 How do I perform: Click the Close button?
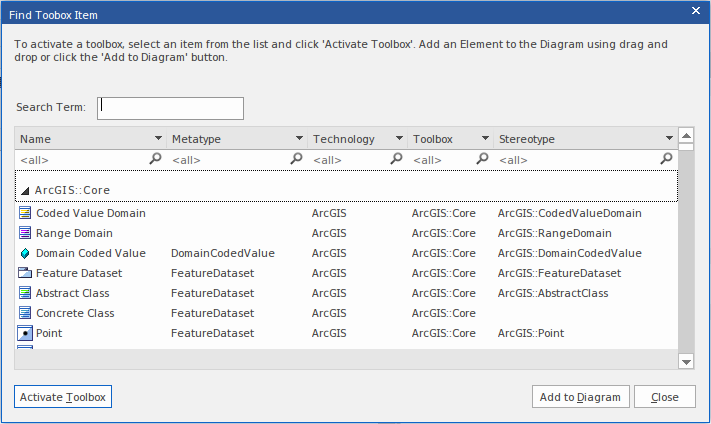pos(664,397)
